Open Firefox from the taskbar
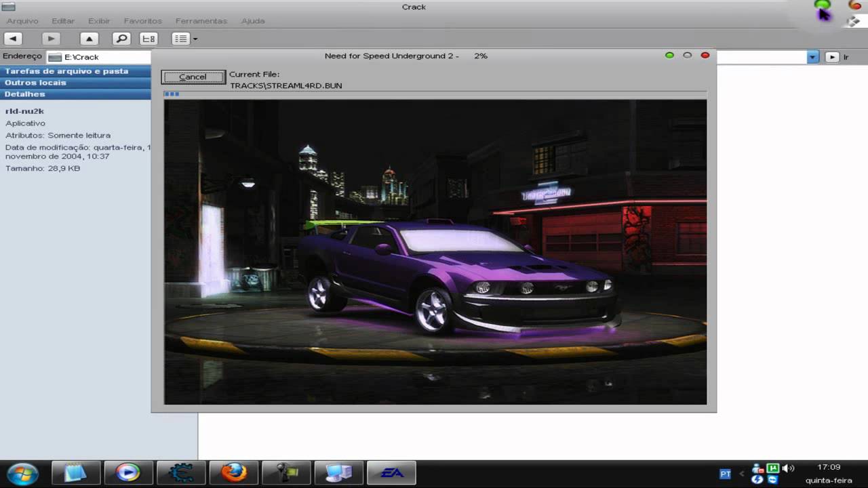Image resolution: width=868 pixels, height=488 pixels. click(233, 472)
